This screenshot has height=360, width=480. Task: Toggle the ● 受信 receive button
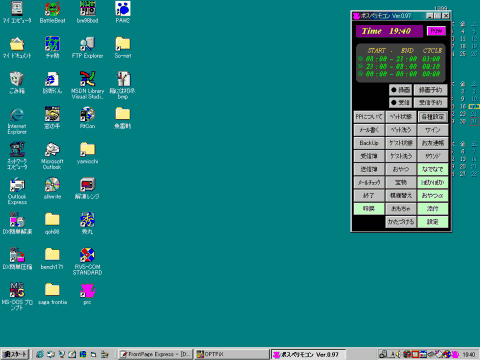[x=400, y=102]
